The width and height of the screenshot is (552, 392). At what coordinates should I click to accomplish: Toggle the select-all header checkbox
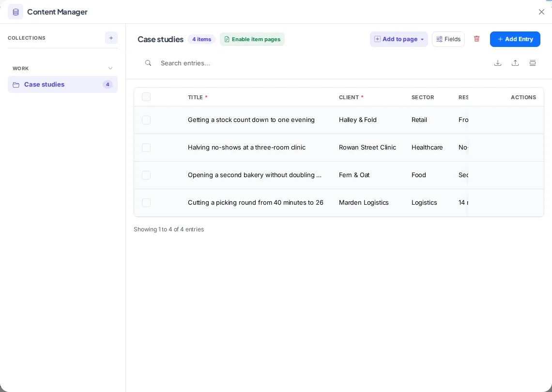(x=146, y=97)
